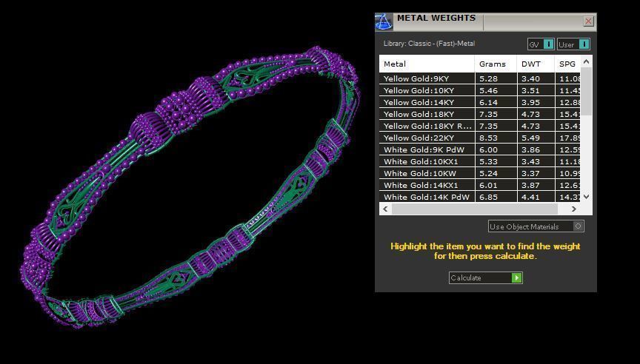Viewport: 640px width, 364px height.
Task: Click the Library: Classic - (Fast)-Metal label
Action: coord(429,44)
